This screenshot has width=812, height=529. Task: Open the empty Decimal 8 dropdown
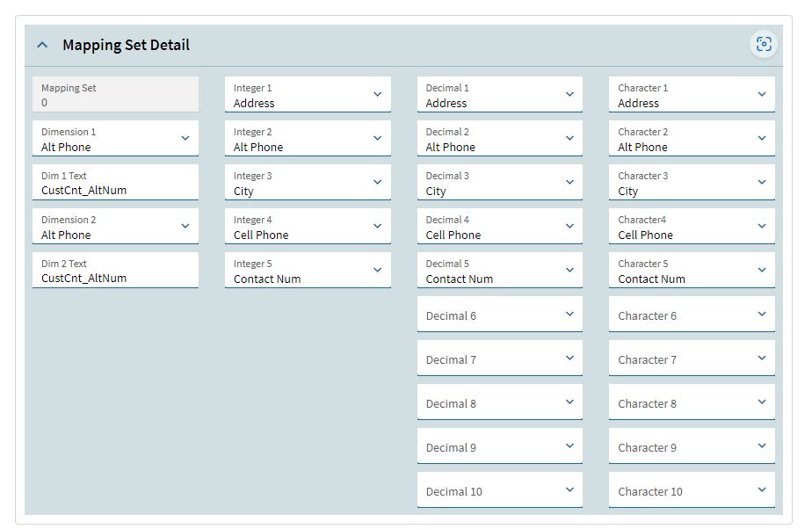(500, 402)
